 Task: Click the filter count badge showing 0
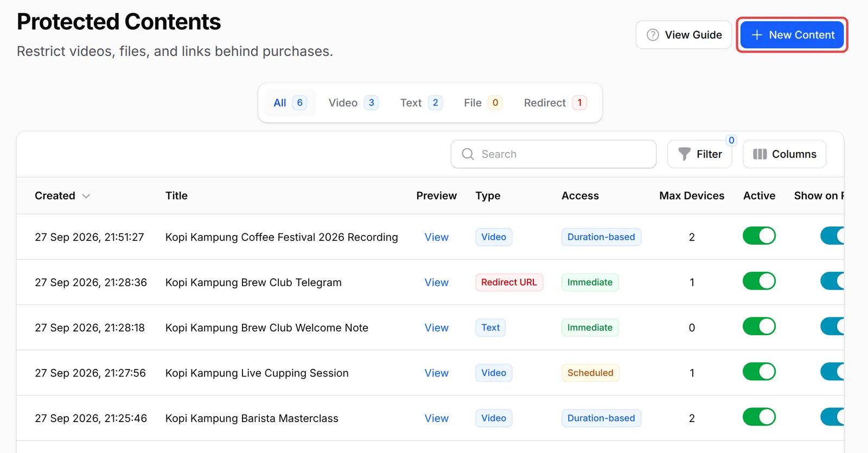pyautogui.click(x=731, y=141)
